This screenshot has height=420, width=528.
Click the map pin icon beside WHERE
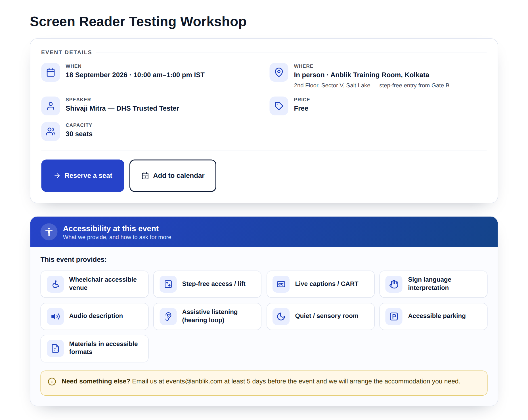coord(279,72)
